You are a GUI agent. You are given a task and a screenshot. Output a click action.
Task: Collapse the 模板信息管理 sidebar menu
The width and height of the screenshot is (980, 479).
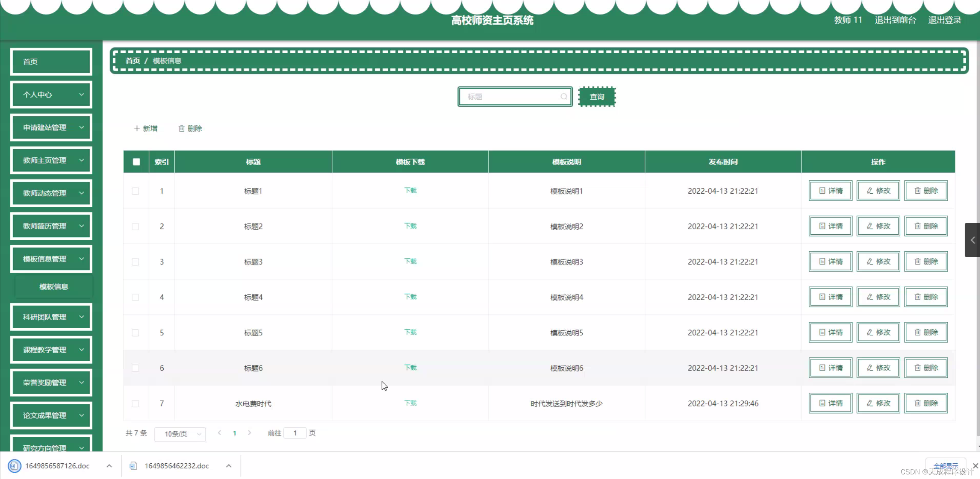[51, 259]
